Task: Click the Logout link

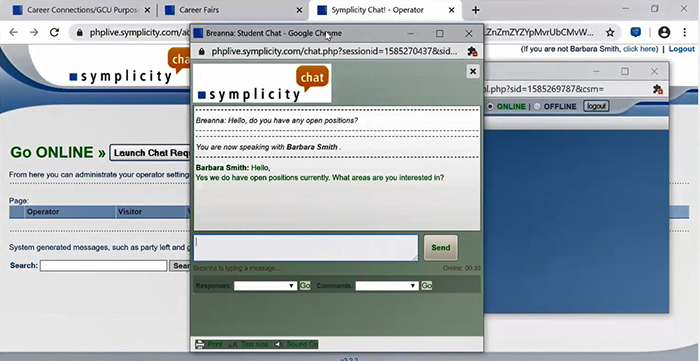Action: pyautogui.click(x=681, y=49)
